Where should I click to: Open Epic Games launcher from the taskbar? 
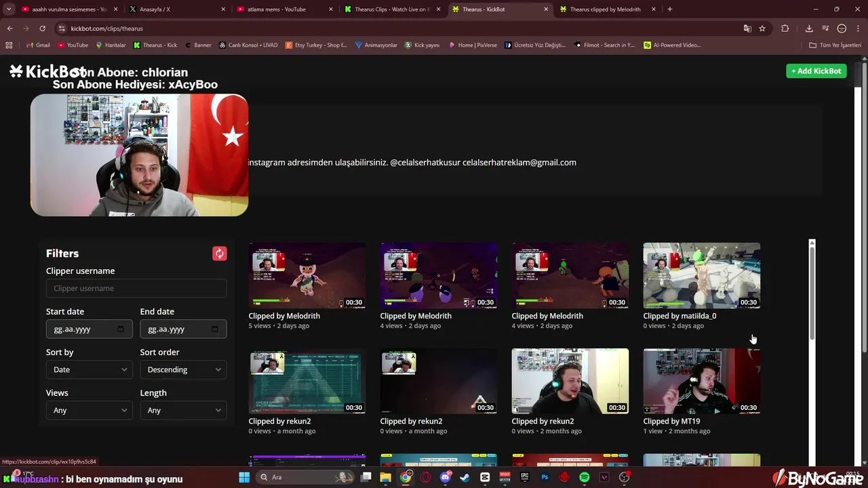(x=525, y=477)
